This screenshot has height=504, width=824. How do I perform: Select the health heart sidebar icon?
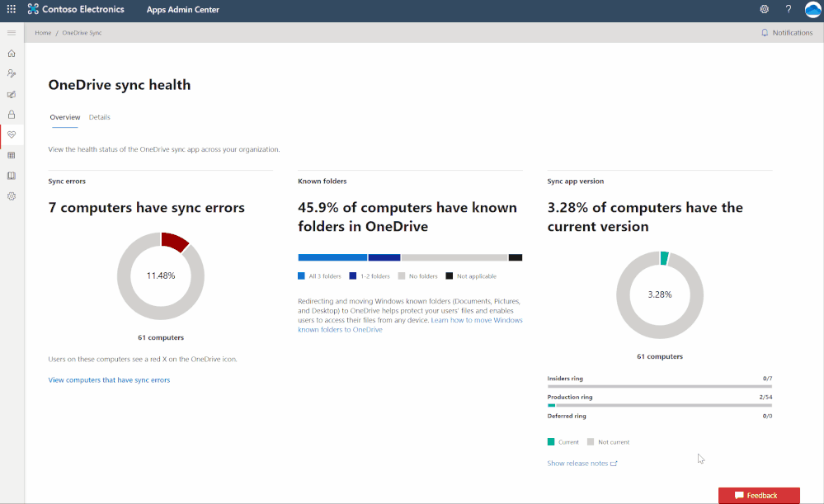pos(12,135)
